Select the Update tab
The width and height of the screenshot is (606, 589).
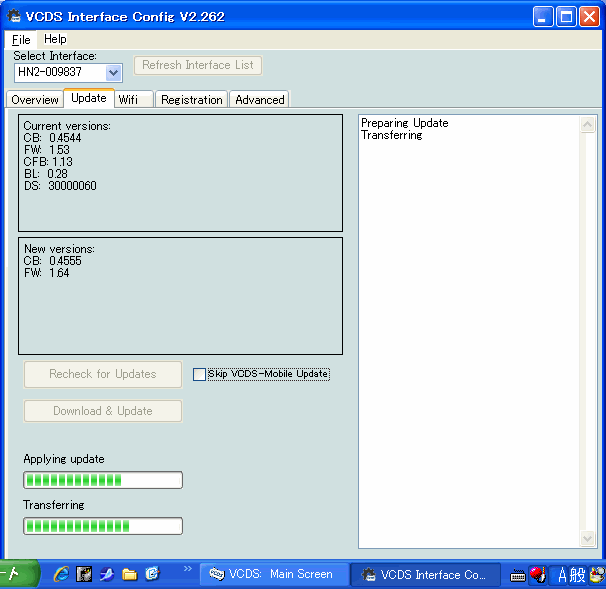[x=89, y=98]
